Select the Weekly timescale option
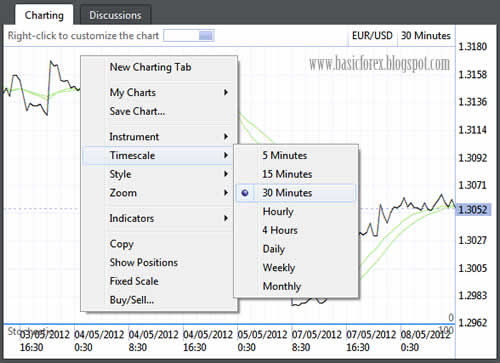Image resolution: width=500 pixels, height=363 pixels. pos(279,267)
